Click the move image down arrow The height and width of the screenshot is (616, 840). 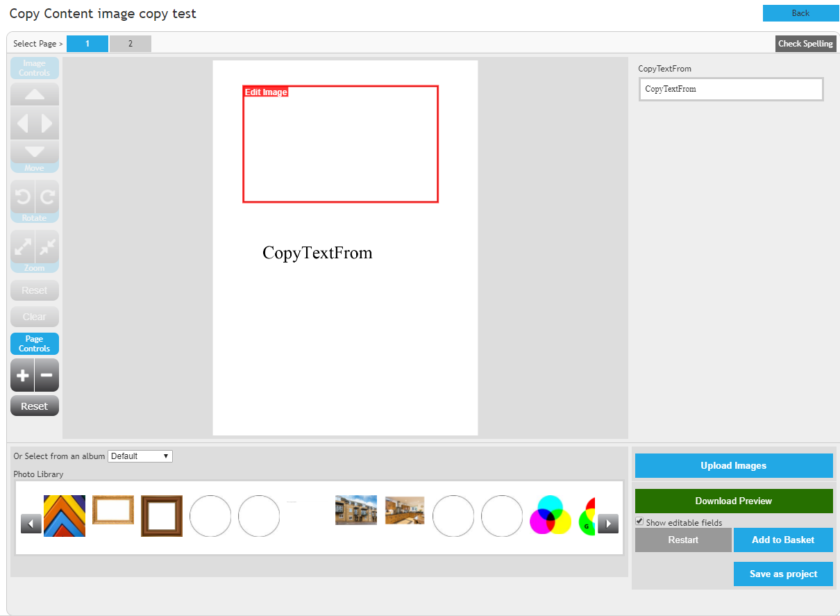[35, 151]
